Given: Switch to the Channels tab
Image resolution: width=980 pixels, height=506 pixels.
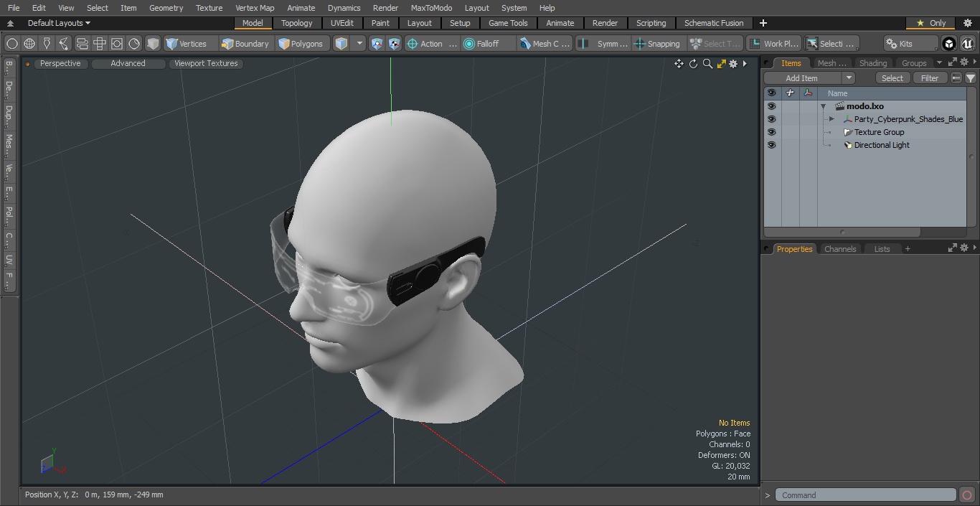Looking at the screenshot, I should click(840, 249).
